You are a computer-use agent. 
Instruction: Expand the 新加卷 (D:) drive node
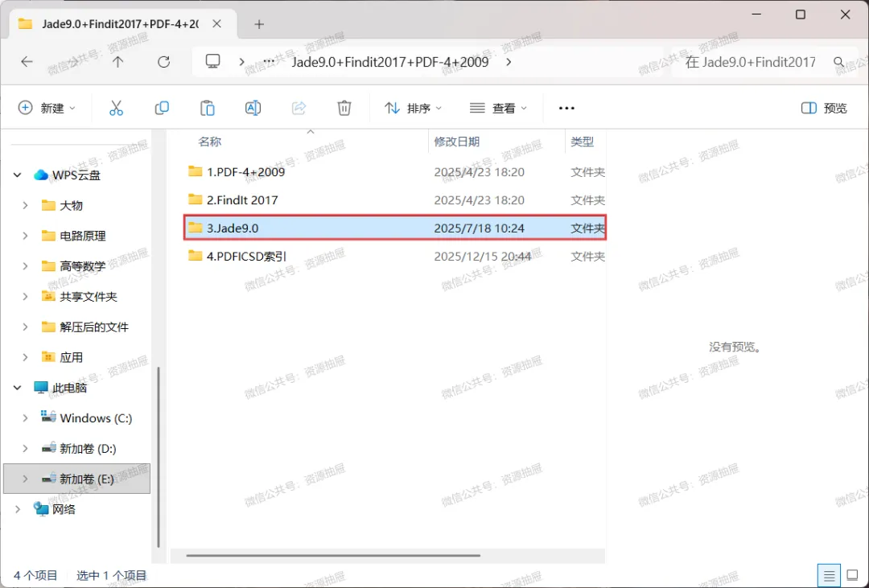point(25,449)
